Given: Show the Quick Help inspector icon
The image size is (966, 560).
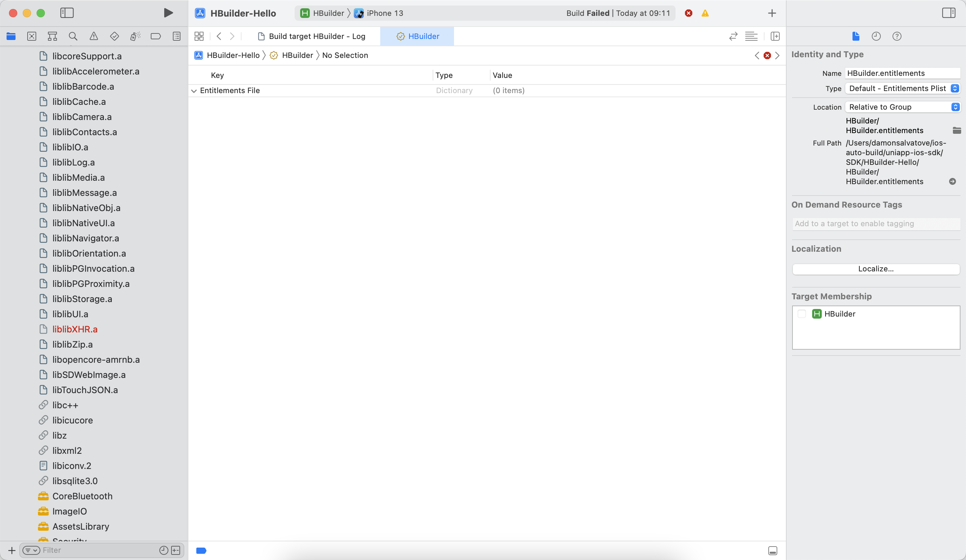Looking at the screenshot, I should pyautogui.click(x=897, y=37).
